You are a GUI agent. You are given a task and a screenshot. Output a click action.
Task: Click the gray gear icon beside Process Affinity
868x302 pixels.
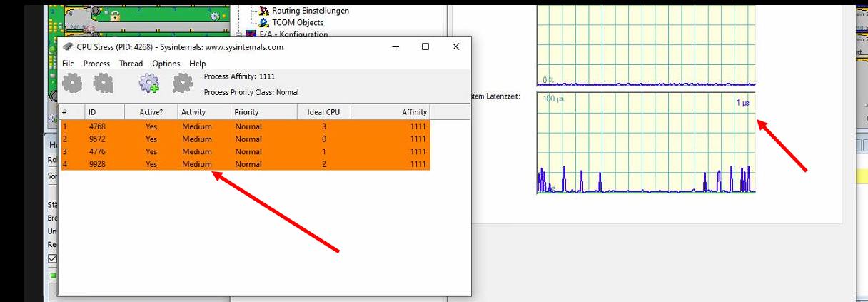pos(182,84)
